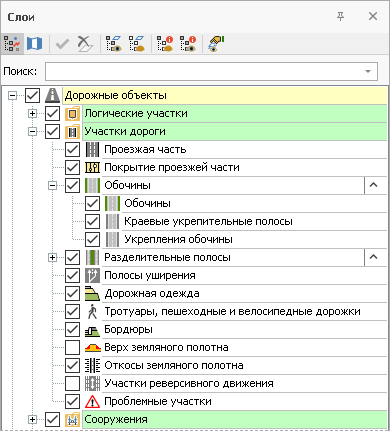The image size is (390, 431).
Task: Open the Поиск search dropdown arrow
Action: coord(368,71)
